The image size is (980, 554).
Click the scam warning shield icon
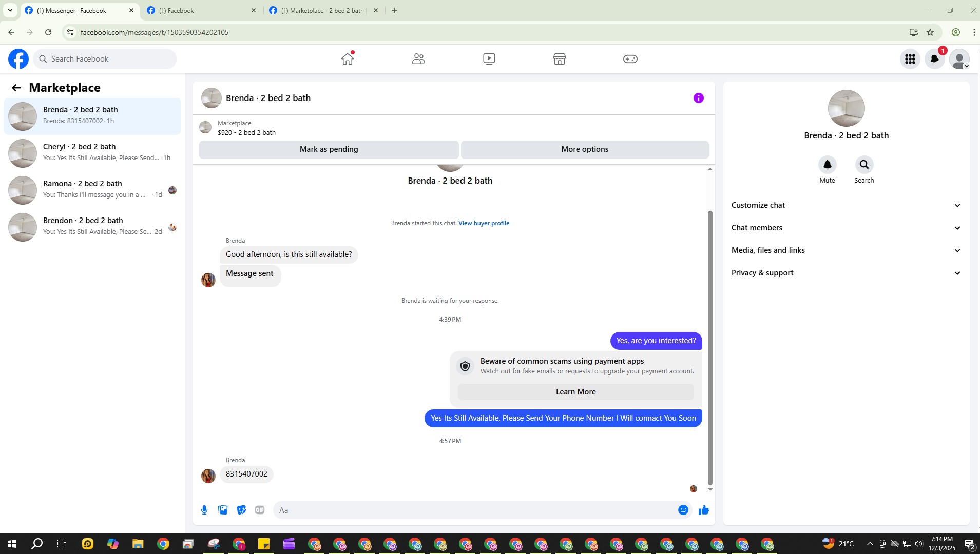465,366
